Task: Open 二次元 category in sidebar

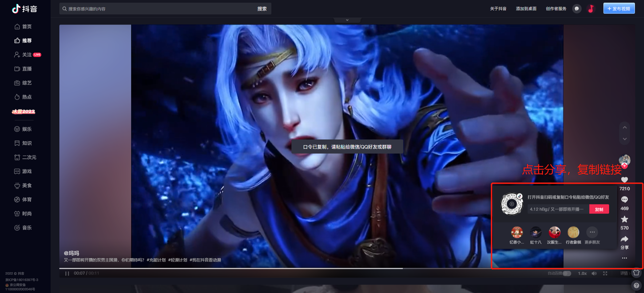Action: coord(25,157)
